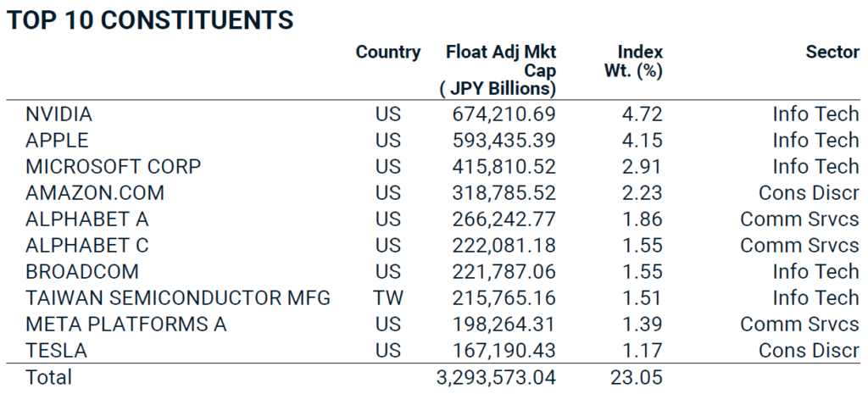Select the AMAZON.COM constituent name
This screenshot has height=394, width=868.
(x=95, y=193)
